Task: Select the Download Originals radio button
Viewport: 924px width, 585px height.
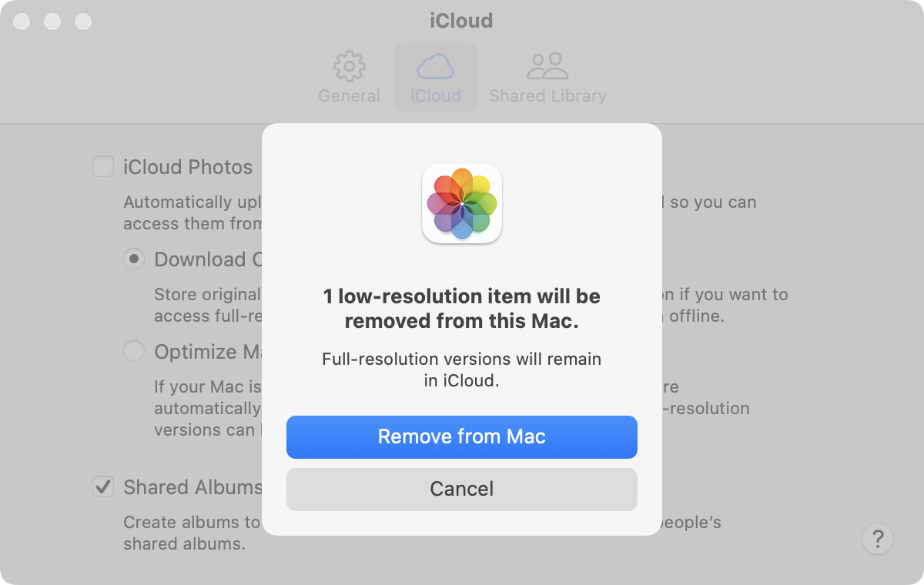Action: tap(134, 259)
